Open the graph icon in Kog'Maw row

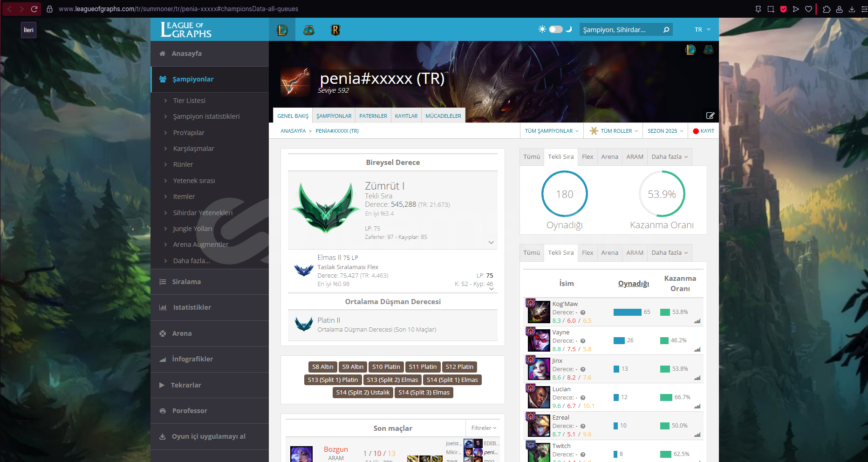[697, 321]
